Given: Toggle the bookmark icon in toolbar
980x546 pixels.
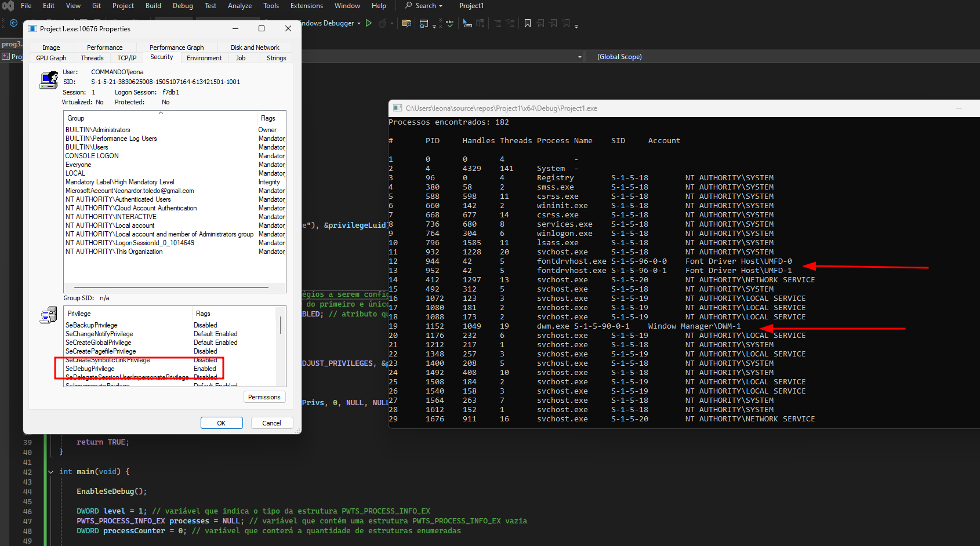Looking at the screenshot, I should pos(527,23).
